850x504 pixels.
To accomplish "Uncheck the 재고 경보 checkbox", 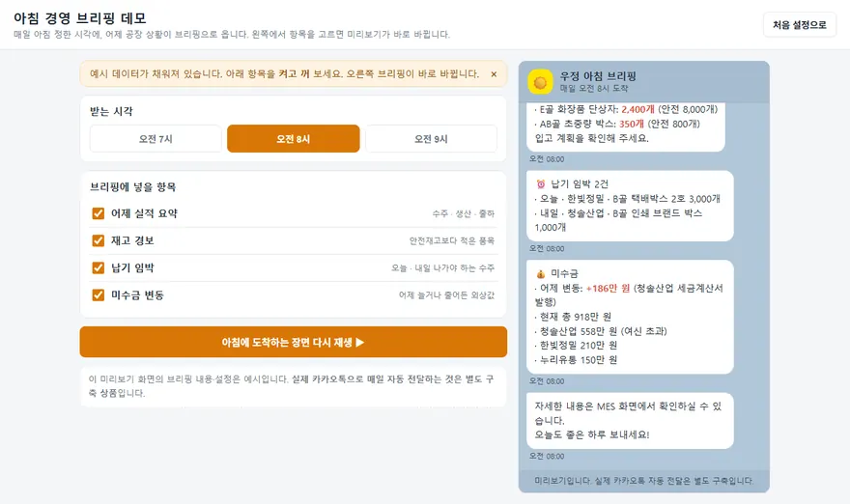I will pos(99,240).
